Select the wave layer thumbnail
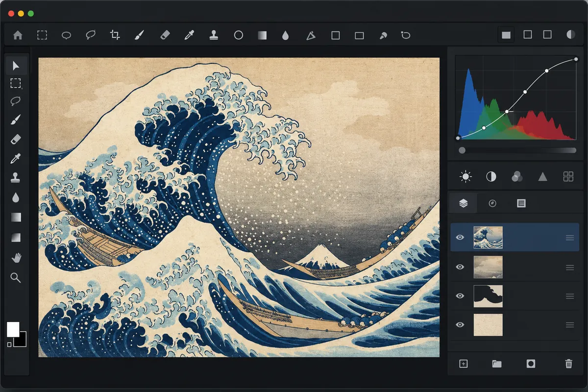Viewport: 588px width, 392px height. (488, 238)
